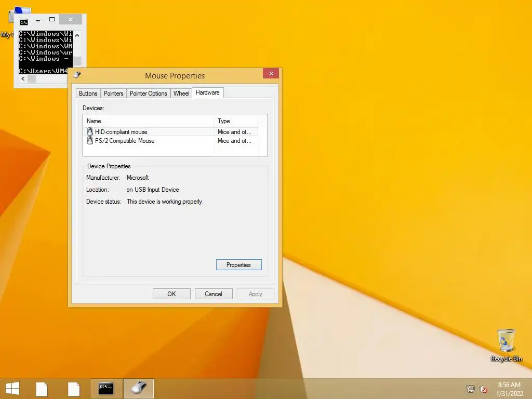532x399 pixels.
Task: Click the command prompt scroll up arrow
Action: 77,35
